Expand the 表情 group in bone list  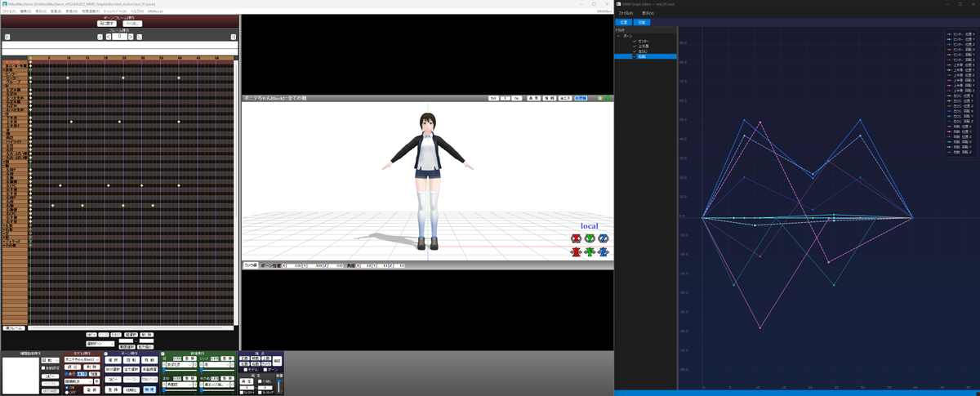[4, 70]
